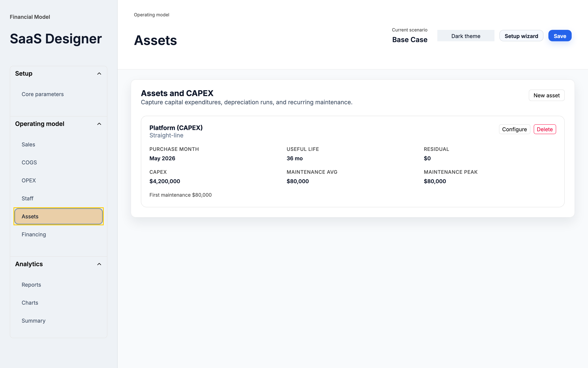Configure the Platform (CAPEX) asset
The height and width of the screenshot is (368, 588).
[514, 129]
